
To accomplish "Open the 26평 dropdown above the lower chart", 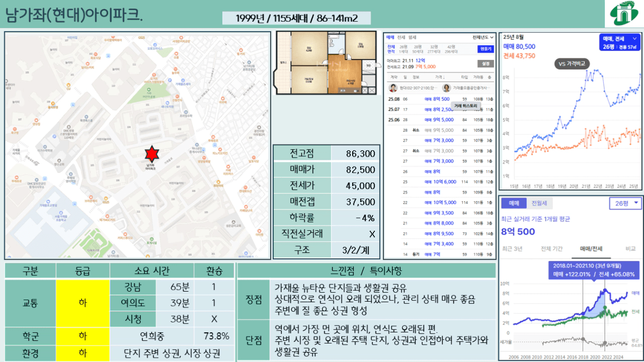I will pyautogui.click(x=625, y=203).
